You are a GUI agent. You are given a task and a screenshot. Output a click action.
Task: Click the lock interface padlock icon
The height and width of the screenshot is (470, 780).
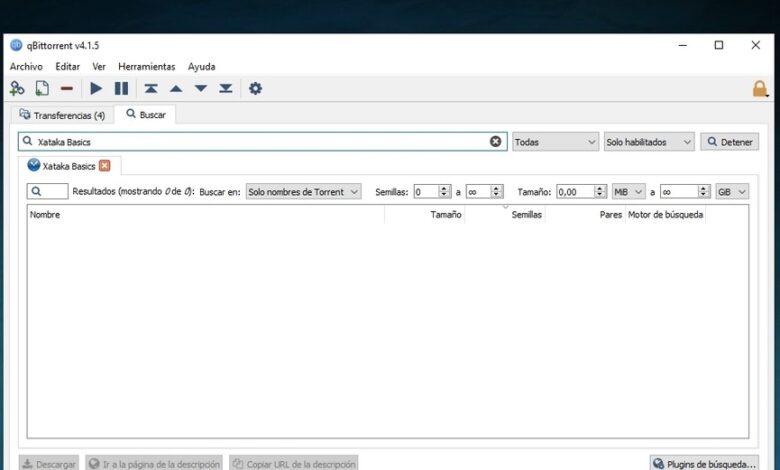(x=760, y=89)
